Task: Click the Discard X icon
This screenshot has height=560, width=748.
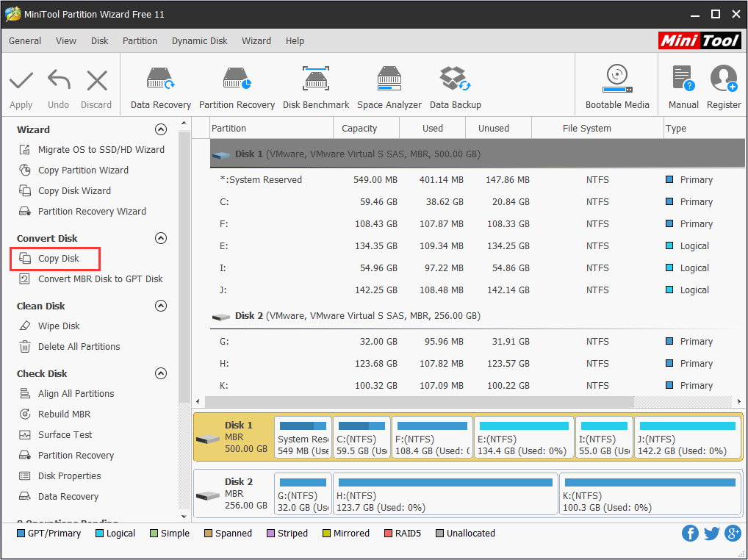Action: [x=97, y=80]
